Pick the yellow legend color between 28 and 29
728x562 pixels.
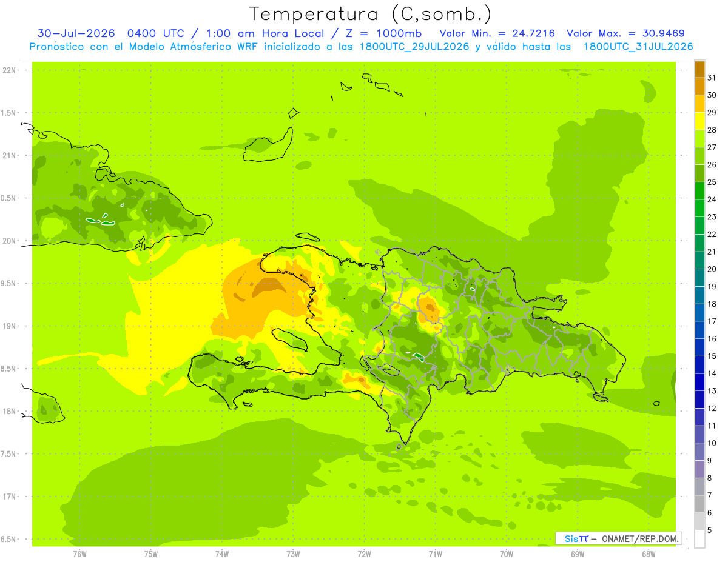tap(699, 121)
